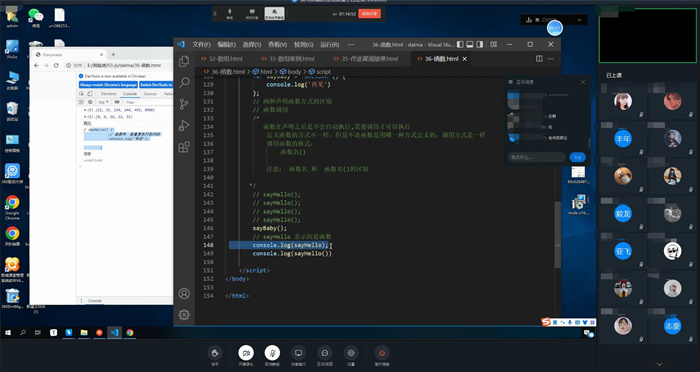Toggle the VS Code primary sidebar layout
The height and width of the screenshot is (372, 700).
tap(460, 44)
